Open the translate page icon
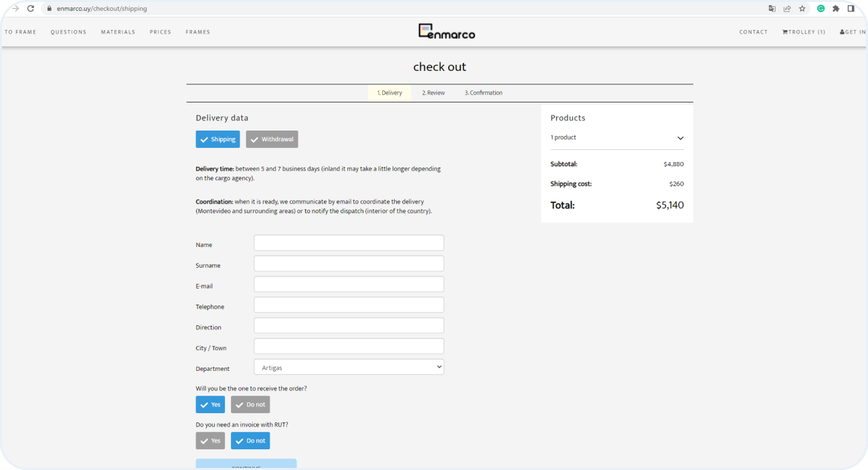The height and width of the screenshot is (470, 868). click(772, 9)
